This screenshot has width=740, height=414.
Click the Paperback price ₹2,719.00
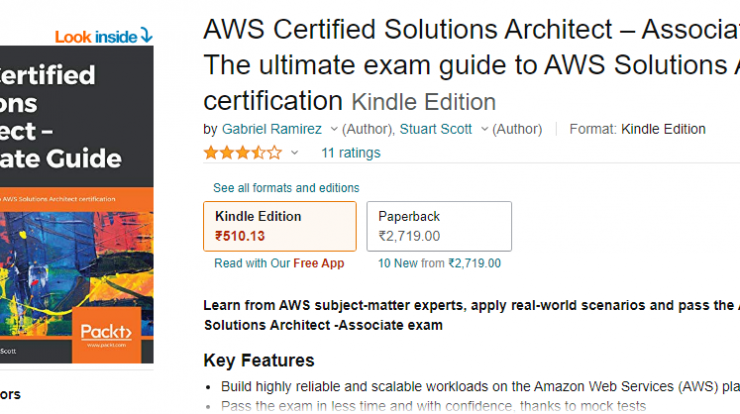pos(409,236)
